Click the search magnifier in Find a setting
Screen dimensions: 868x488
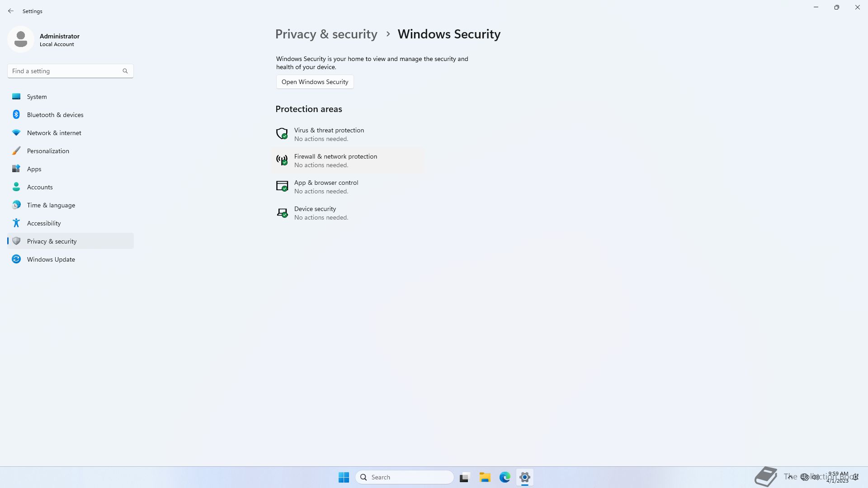click(125, 71)
